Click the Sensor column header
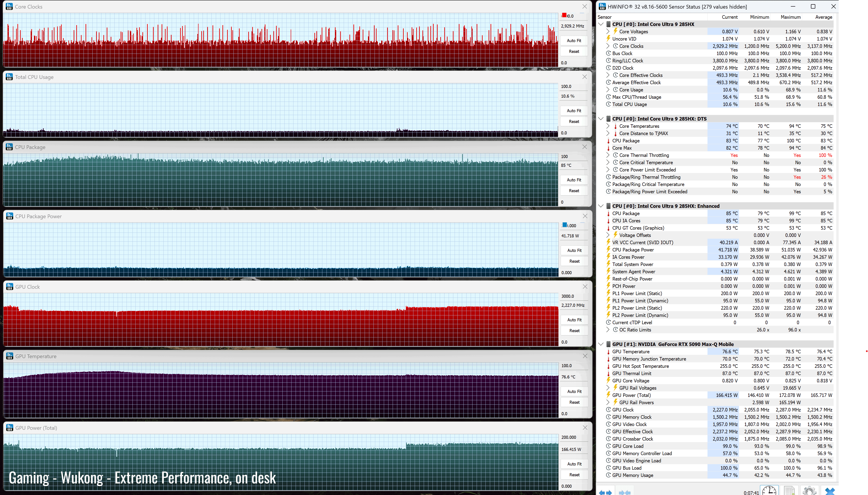 click(x=652, y=17)
